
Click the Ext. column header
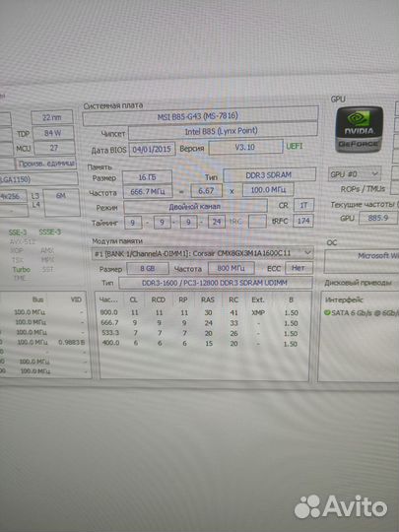[257, 299]
